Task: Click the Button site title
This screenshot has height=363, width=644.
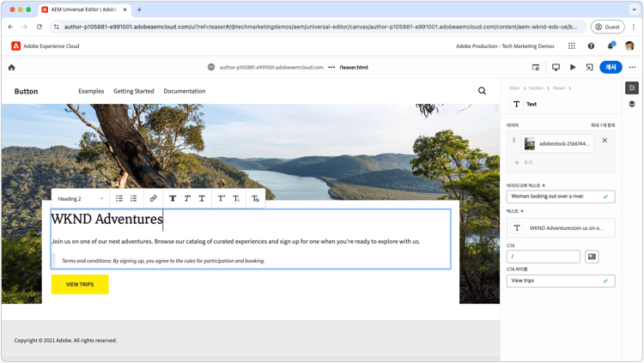Action: pyautogui.click(x=26, y=91)
